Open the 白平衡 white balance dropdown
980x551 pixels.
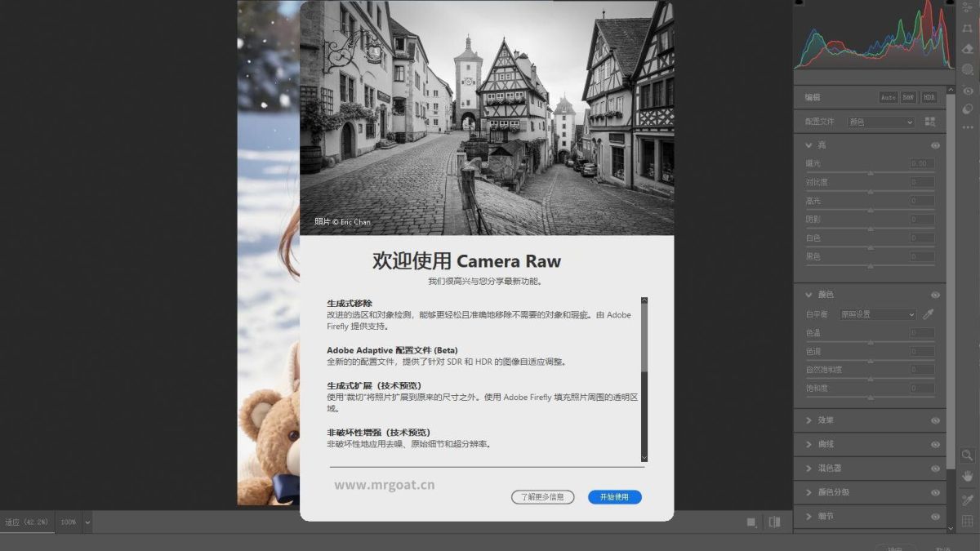point(878,314)
